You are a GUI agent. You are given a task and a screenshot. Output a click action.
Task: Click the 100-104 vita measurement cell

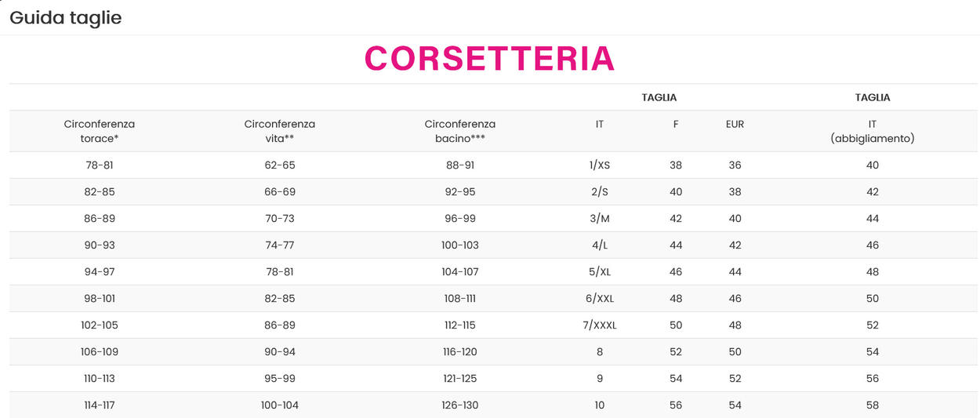click(280, 405)
